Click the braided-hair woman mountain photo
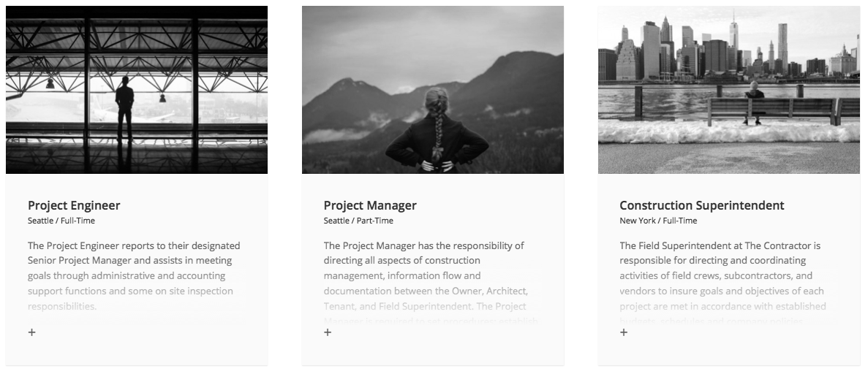The height and width of the screenshot is (374, 868). click(x=433, y=90)
